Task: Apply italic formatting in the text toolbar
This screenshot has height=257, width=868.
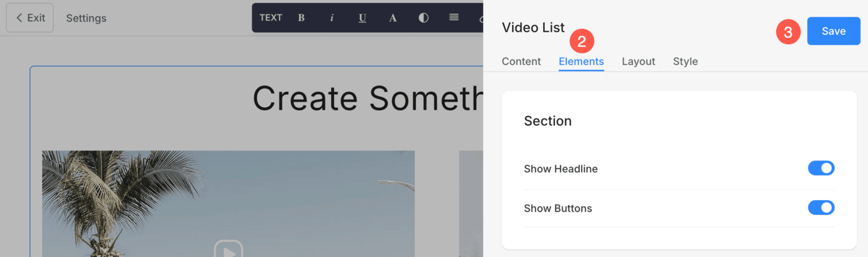Action: click(332, 18)
